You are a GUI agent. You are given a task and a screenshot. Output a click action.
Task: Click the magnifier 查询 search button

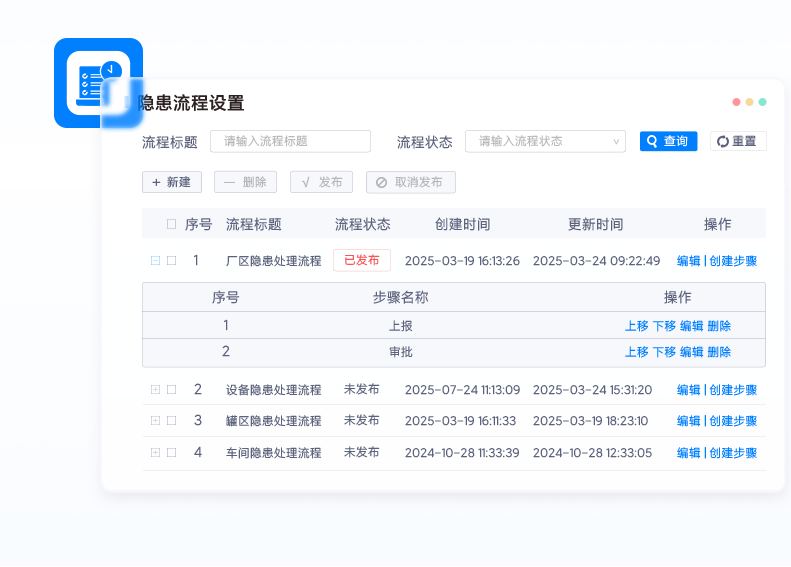pos(668,142)
